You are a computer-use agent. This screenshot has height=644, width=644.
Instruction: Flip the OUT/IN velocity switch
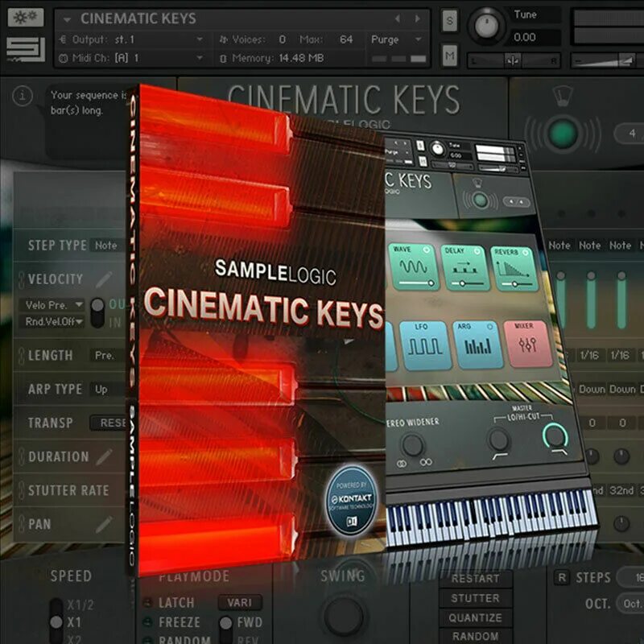click(x=97, y=313)
